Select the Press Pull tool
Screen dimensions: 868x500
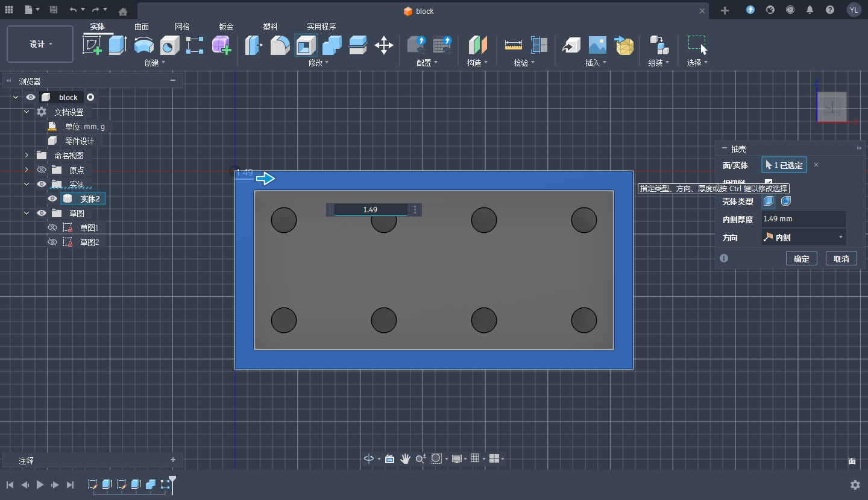tap(254, 45)
